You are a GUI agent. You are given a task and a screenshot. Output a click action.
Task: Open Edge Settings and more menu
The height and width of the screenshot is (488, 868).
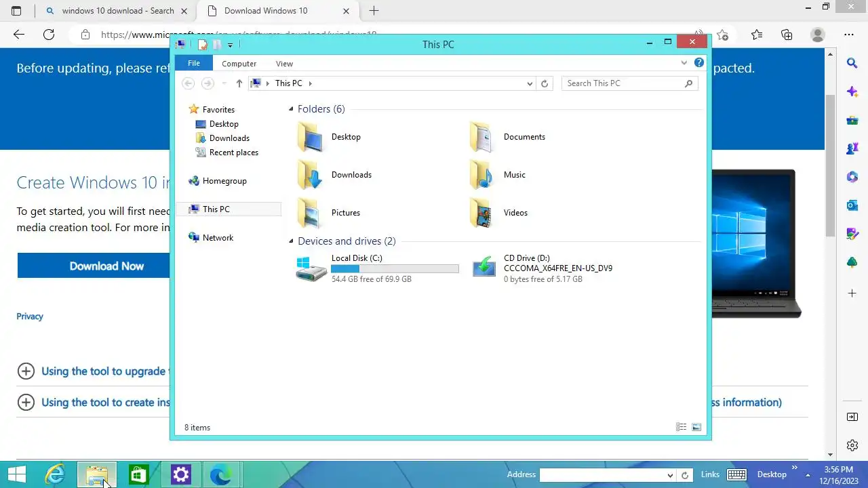849,35
